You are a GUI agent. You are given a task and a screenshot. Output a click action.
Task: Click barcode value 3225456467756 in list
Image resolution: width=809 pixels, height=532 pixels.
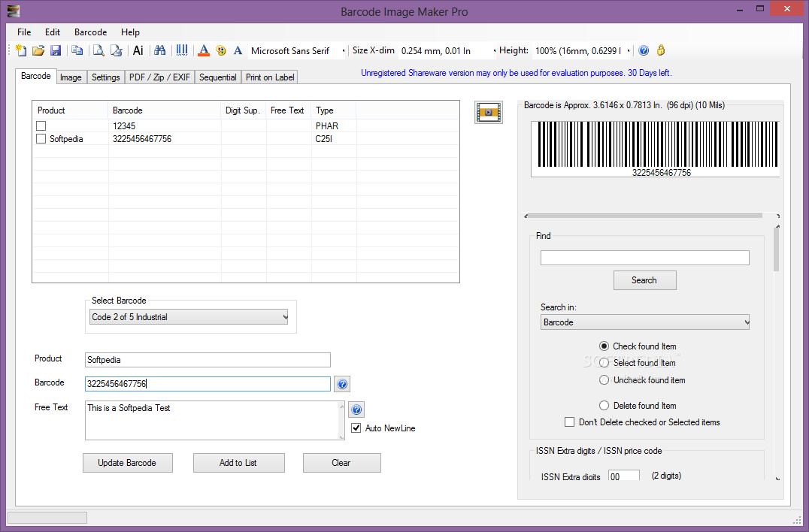click(x=142, y=139)
